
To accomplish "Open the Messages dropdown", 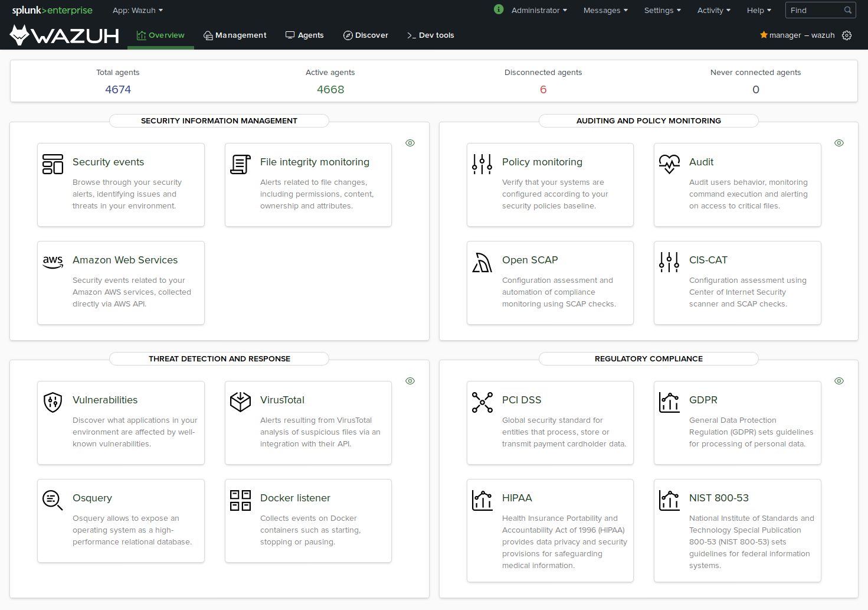I will (x=605, y=10).
